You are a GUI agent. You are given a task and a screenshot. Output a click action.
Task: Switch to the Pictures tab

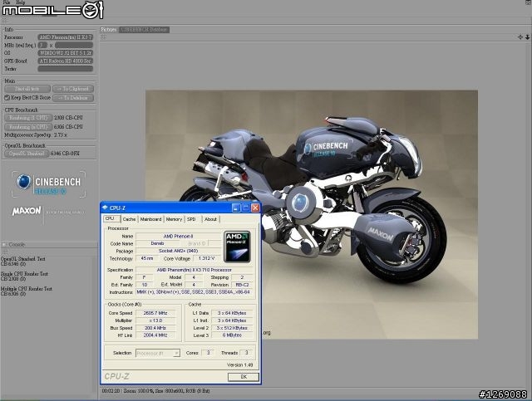coord(109,30)
